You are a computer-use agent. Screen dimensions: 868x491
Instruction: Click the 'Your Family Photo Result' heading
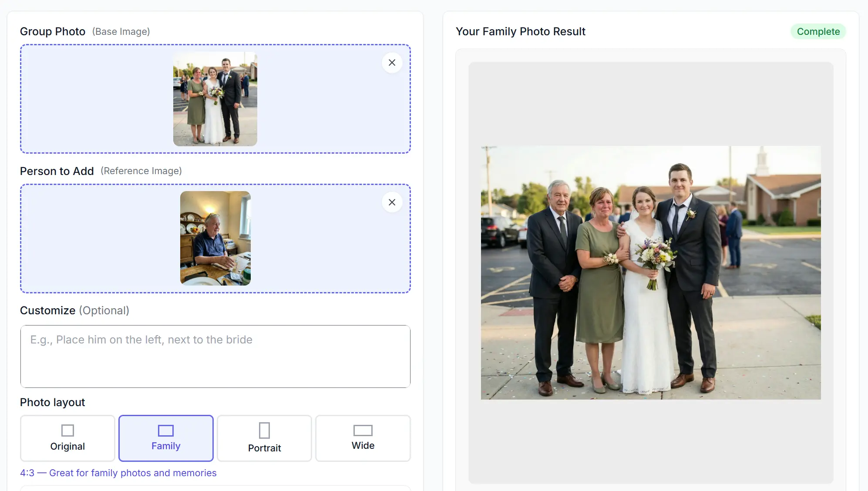(x=520, y=31)
